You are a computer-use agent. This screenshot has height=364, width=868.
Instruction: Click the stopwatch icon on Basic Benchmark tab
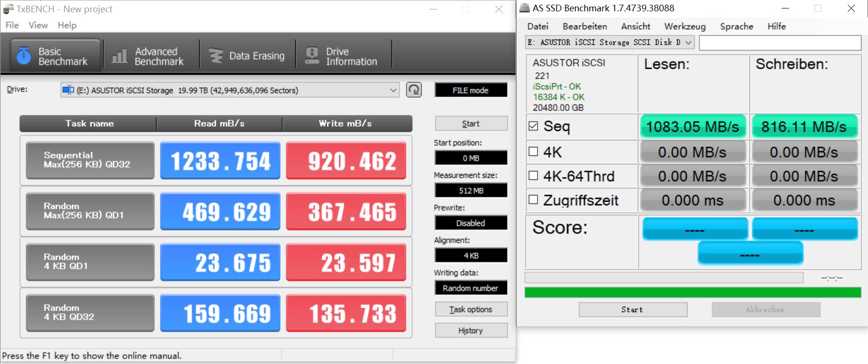coord(24,56)
